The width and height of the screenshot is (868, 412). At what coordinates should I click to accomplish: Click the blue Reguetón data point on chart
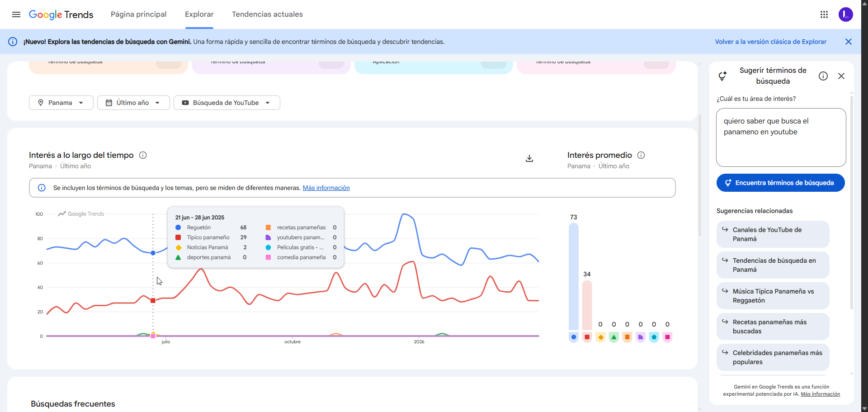point(153,253)
